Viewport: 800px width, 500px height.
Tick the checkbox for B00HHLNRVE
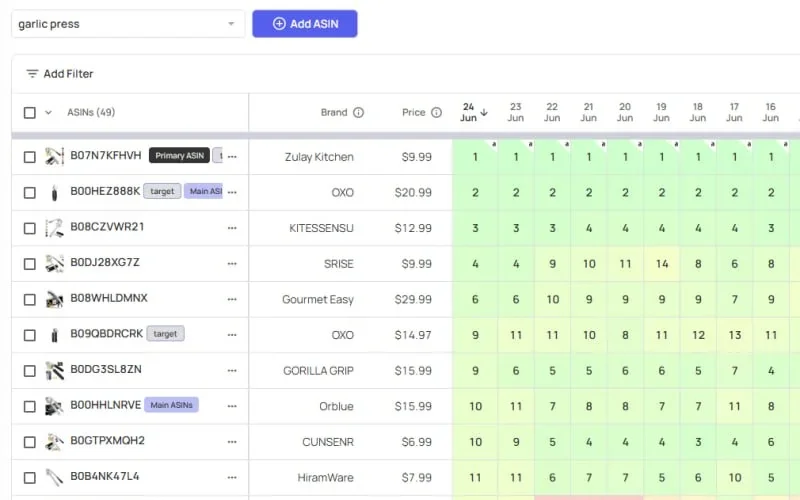coord(30,407)
